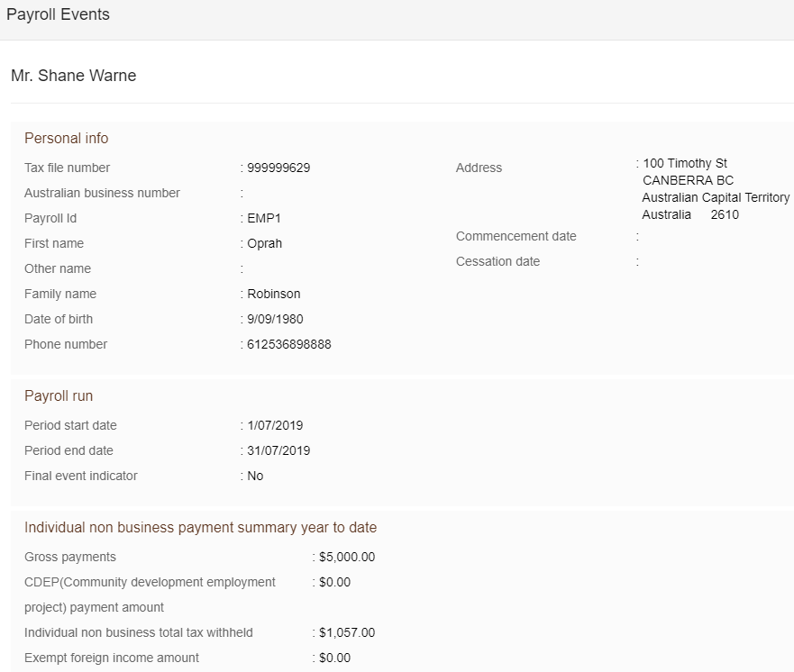Click the phone number 612536898888
Screen dimensions: 794x672
(289, 345)
